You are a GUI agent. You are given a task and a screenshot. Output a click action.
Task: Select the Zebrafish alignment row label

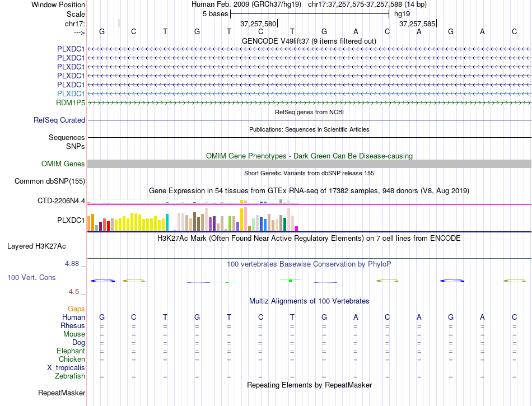tap(70, 376)
